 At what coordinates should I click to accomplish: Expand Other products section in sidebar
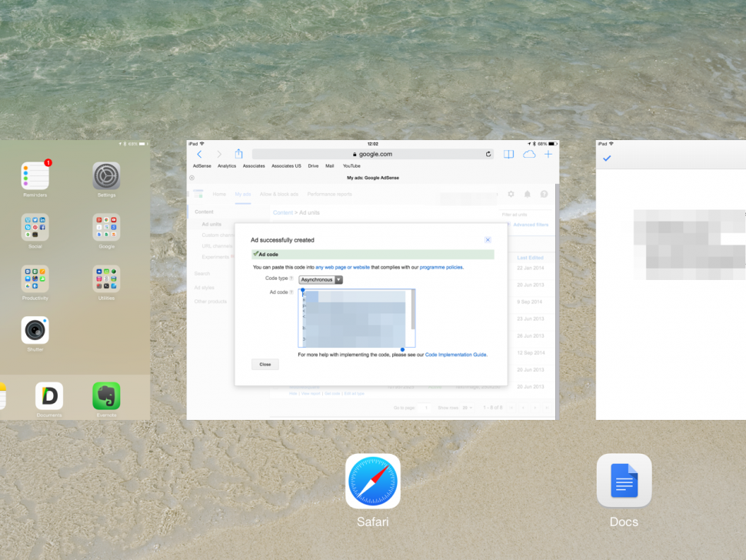(x=210, y=302)
